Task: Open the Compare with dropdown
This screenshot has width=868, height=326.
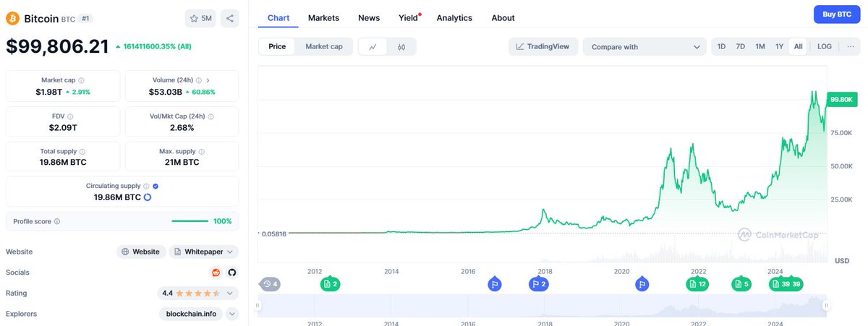Action: [645, 46]
